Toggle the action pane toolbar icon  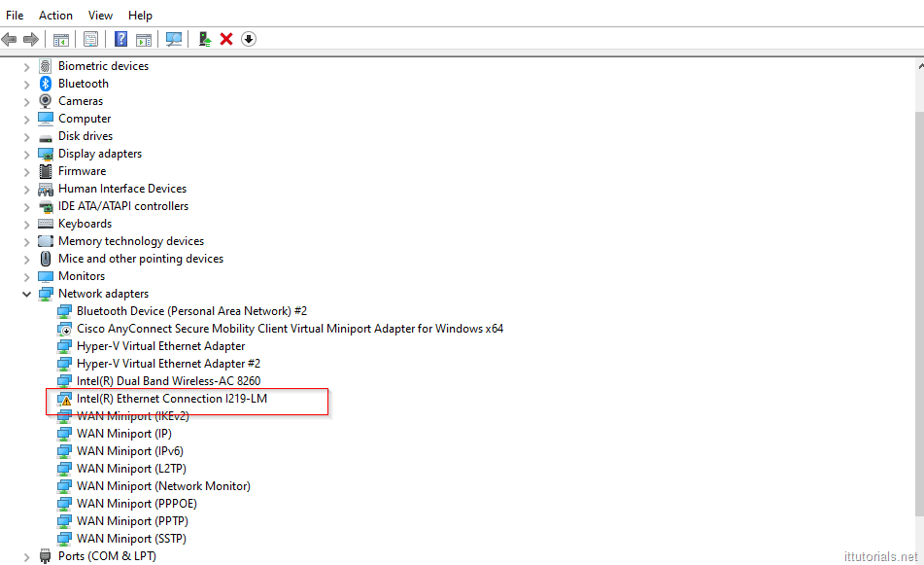click(144, 40)
